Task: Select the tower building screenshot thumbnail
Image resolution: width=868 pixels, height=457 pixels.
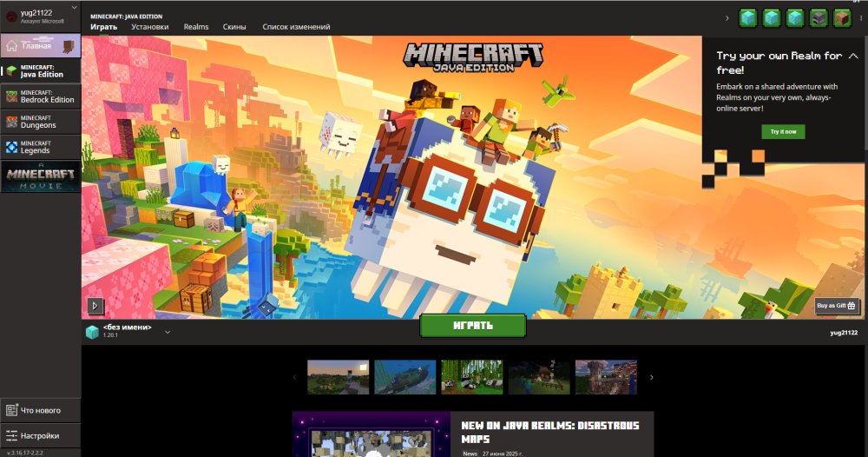Action: click(606, 377)
